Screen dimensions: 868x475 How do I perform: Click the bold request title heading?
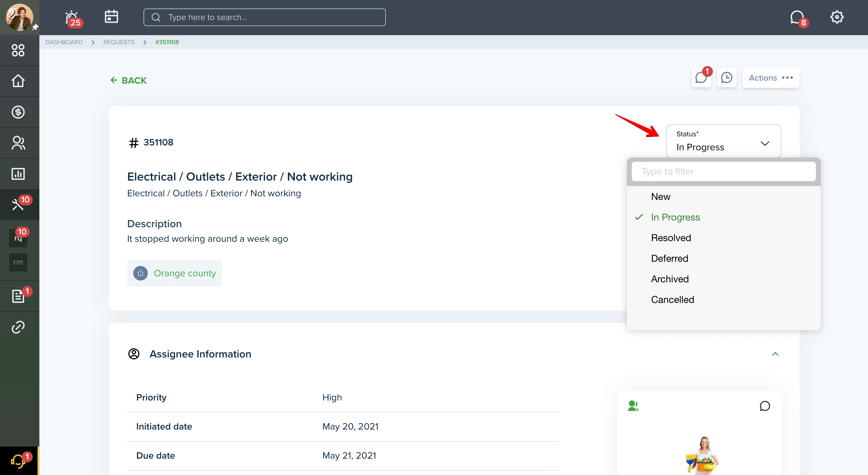[x=240, y=177]
